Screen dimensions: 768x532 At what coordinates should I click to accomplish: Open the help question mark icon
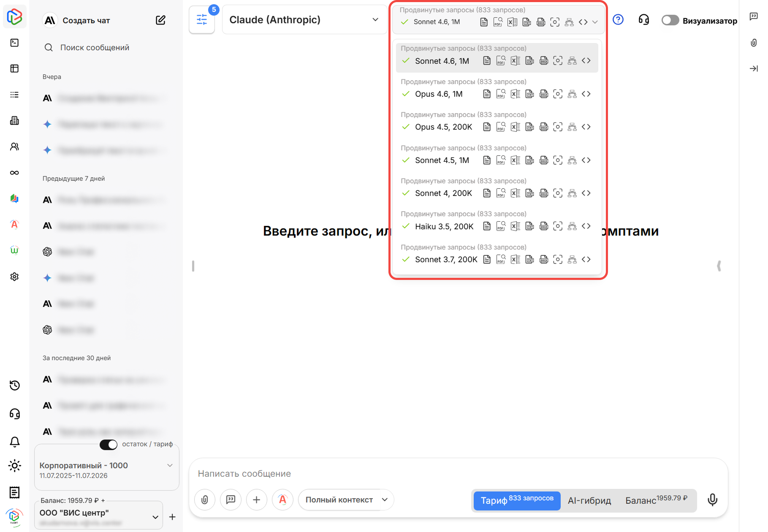coord(618,20)
